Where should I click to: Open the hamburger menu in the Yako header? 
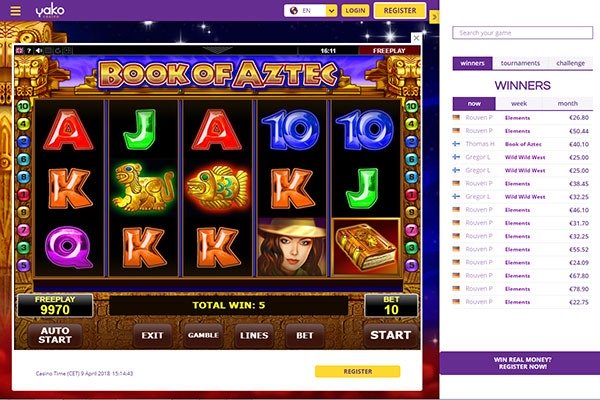[x=15, y=10]
